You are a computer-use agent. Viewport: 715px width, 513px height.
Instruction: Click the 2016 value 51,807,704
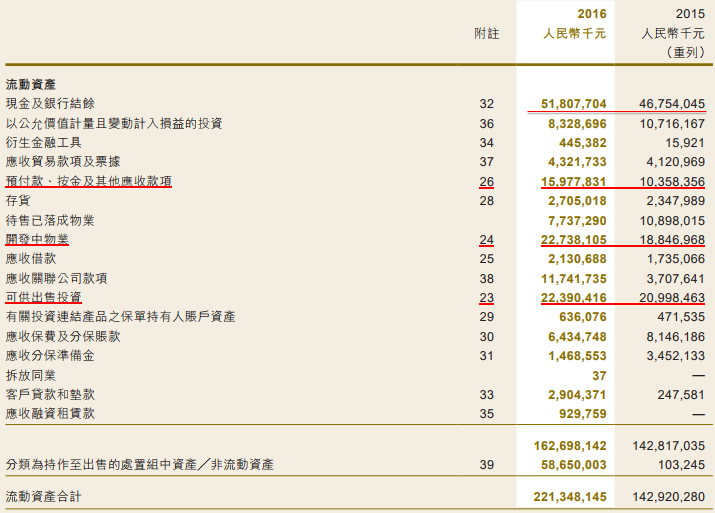(x=574, y=104)
